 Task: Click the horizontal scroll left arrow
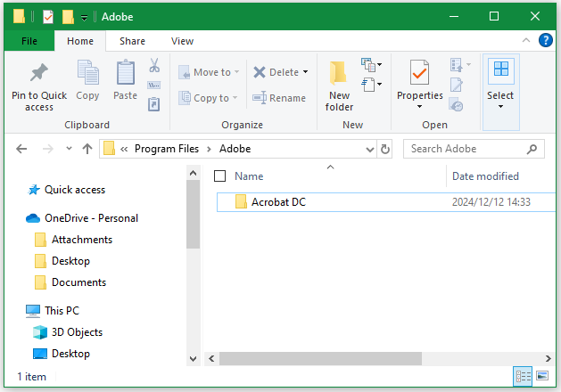point(211,358)
